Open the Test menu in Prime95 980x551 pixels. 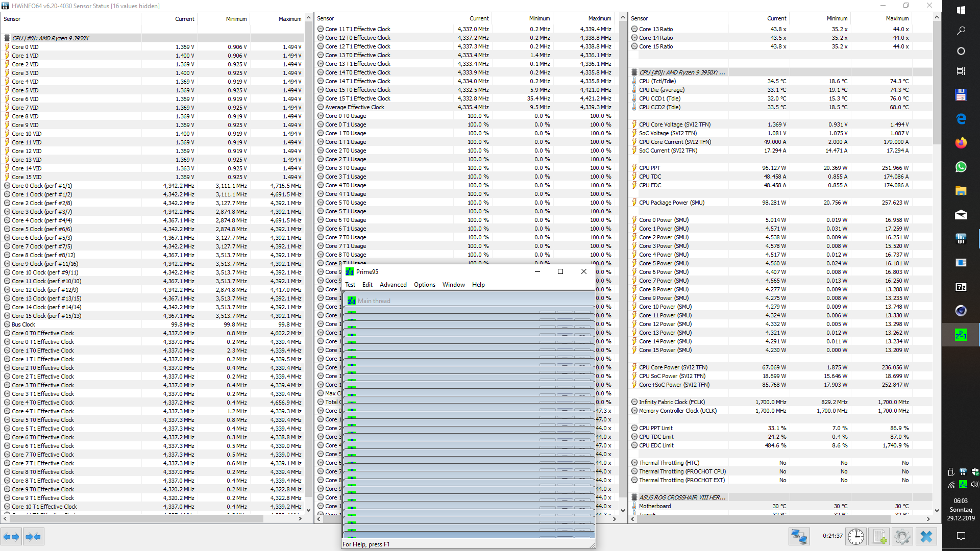pos(350,285)
